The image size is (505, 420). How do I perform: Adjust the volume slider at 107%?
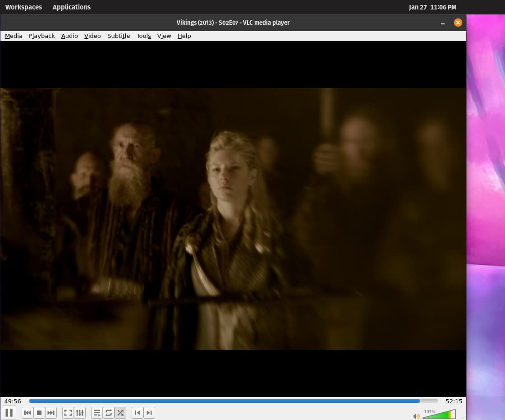[439, 414]
